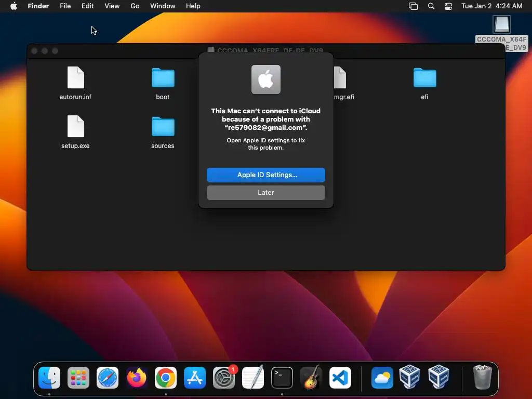Viewport: 532px width, 399px height.
Task: Click the setup.exe file name label
Action: pyautogui.click(x=75, y=146)
